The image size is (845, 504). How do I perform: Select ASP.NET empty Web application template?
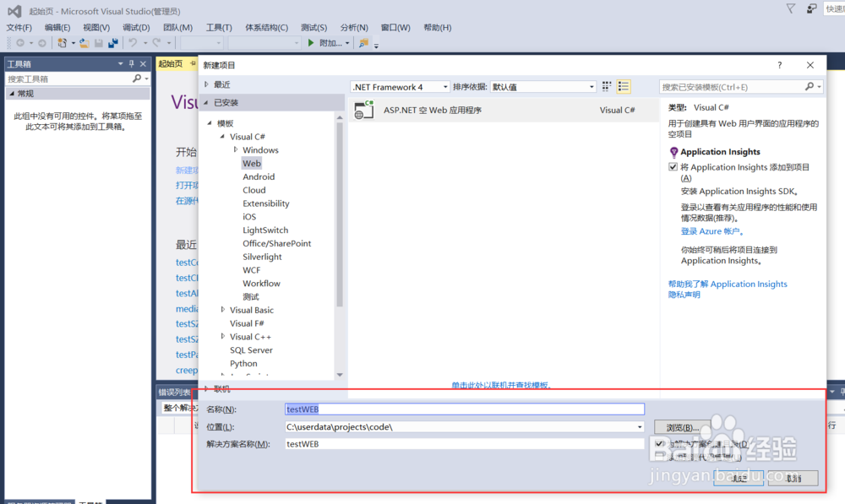504,111
